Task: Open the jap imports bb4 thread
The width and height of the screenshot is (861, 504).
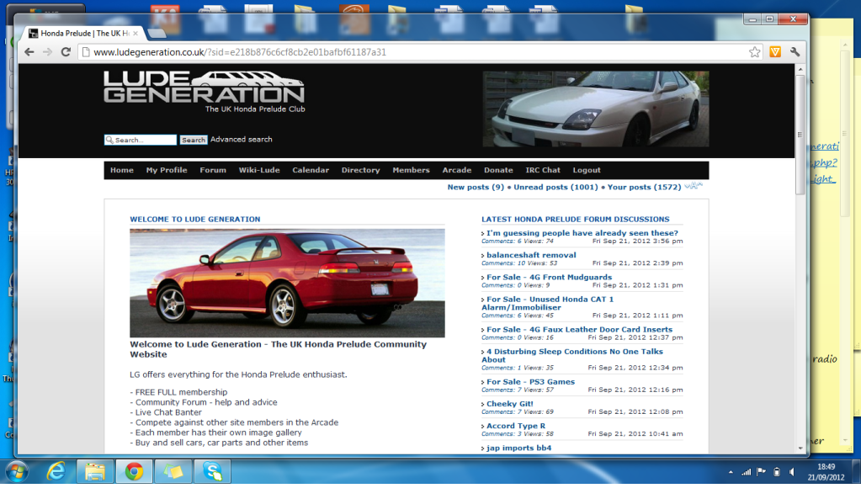Action: click(x=519, y=448)
